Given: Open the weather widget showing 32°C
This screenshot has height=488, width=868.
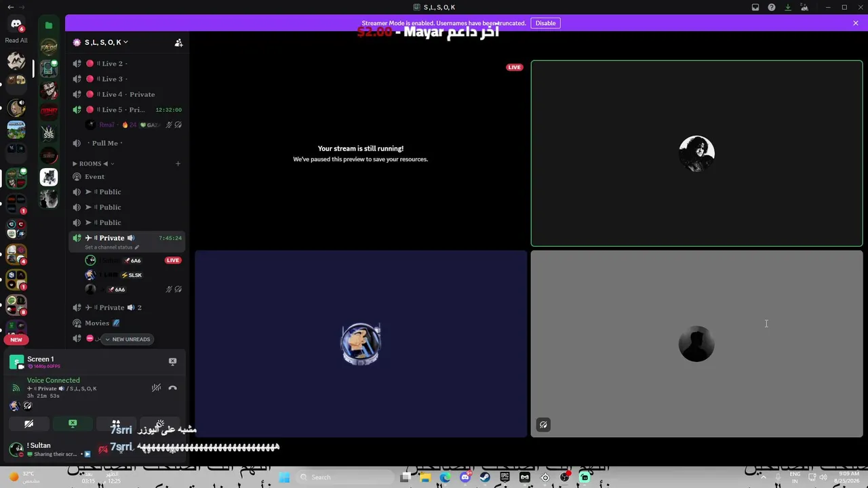Looking at the screenshot, I should (x=26, y=476).
